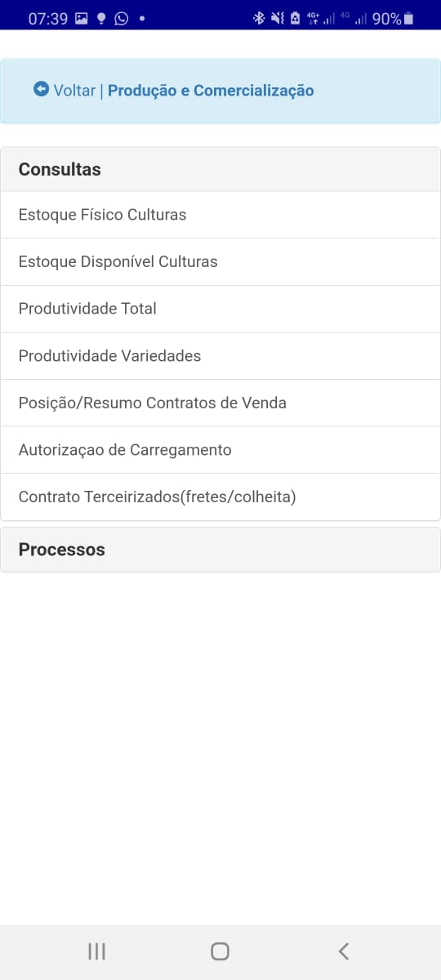441x980 pixels.
Task: Click the Voltar link text
Action: coord(74,91)
